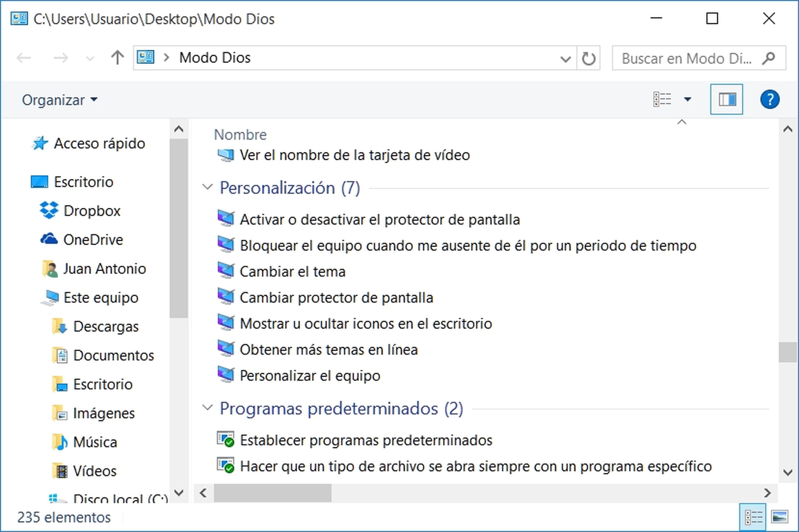Click the Descargas folder icon

pyautogui.click(x=60, y=326)
